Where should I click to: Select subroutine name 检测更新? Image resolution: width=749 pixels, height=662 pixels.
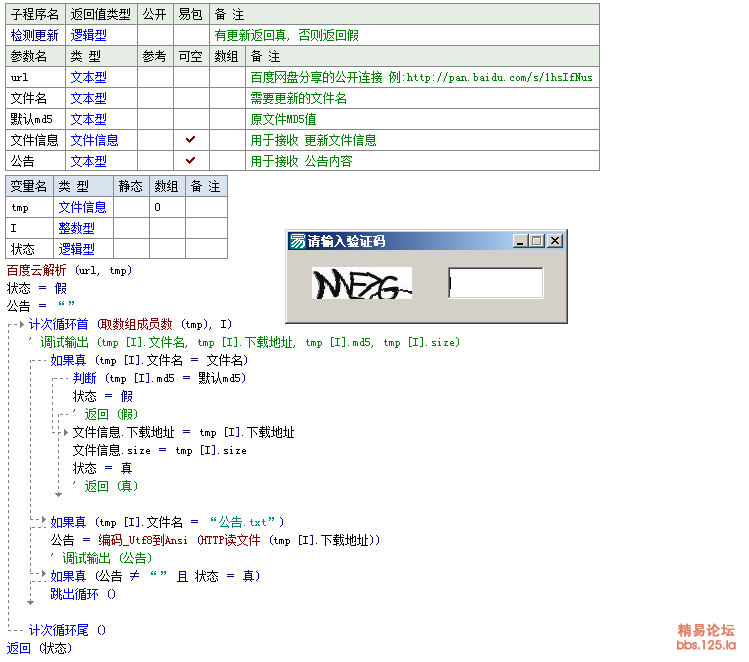pos(35,35)
